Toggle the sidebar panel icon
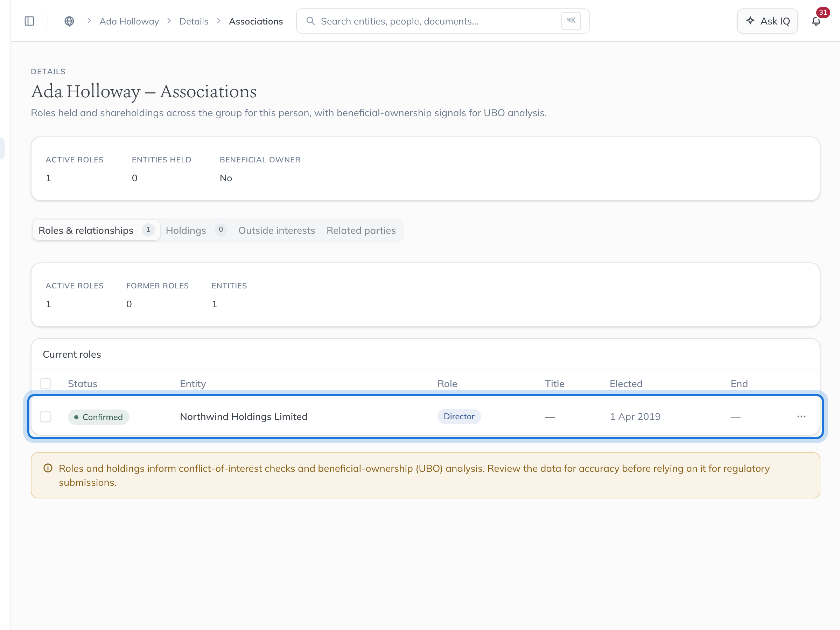 (29, 21)
